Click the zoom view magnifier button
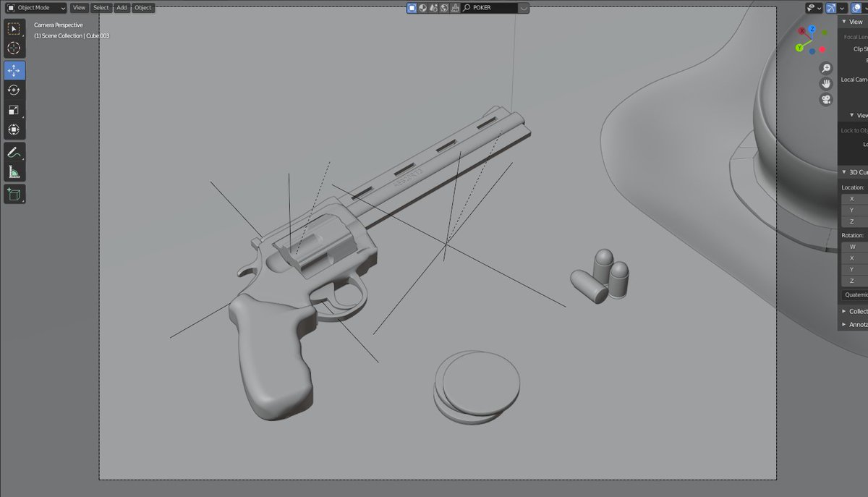This screenshot has height=497, width=868. [x=826, y=68]
